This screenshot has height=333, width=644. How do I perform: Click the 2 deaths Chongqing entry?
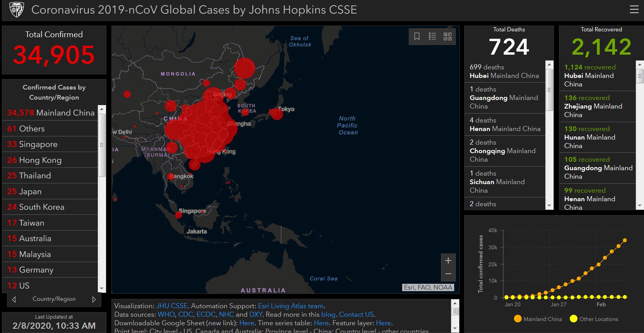point(505,151)
